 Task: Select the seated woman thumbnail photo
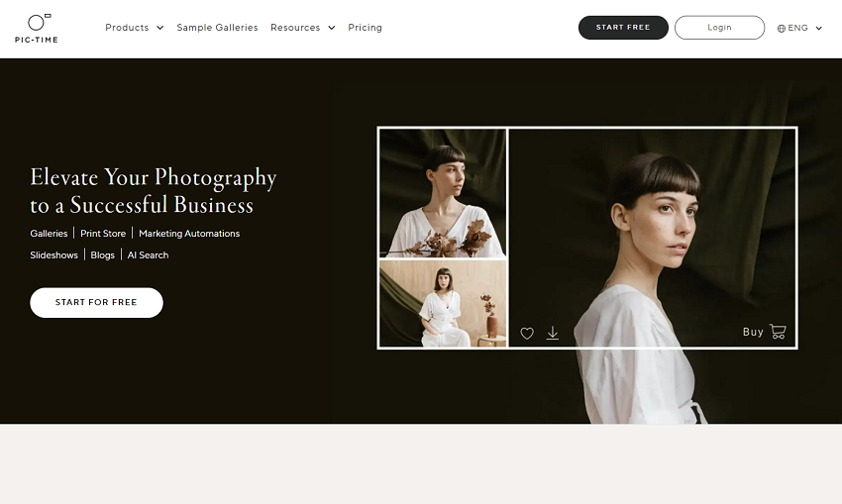click(x=442, y=304)
